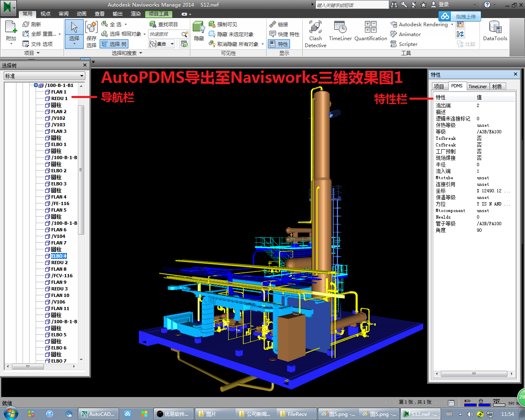
Task: Open the TimeLiner properties tab
Action: click(477, 87)
